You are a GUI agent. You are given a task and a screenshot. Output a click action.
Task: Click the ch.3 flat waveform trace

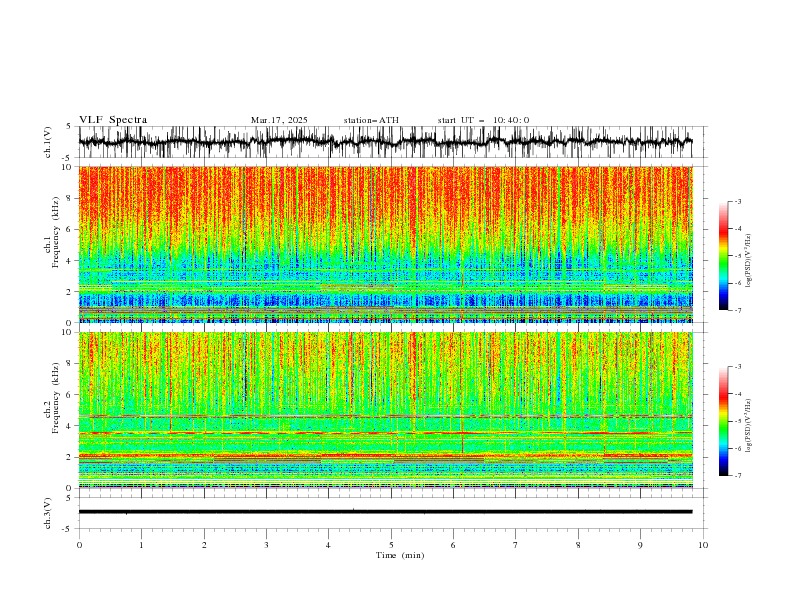(386, 512)
